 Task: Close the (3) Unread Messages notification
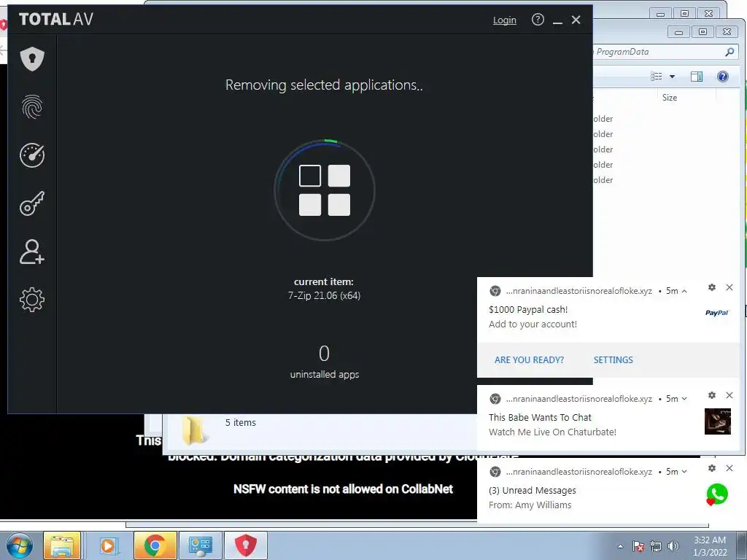729,468
